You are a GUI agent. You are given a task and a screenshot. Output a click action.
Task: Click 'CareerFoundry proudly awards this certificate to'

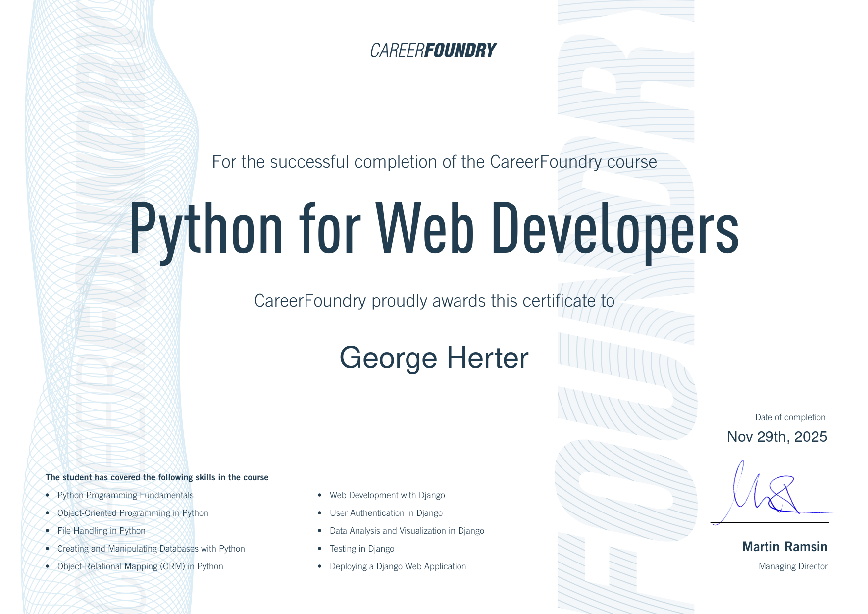pos(434,301)
